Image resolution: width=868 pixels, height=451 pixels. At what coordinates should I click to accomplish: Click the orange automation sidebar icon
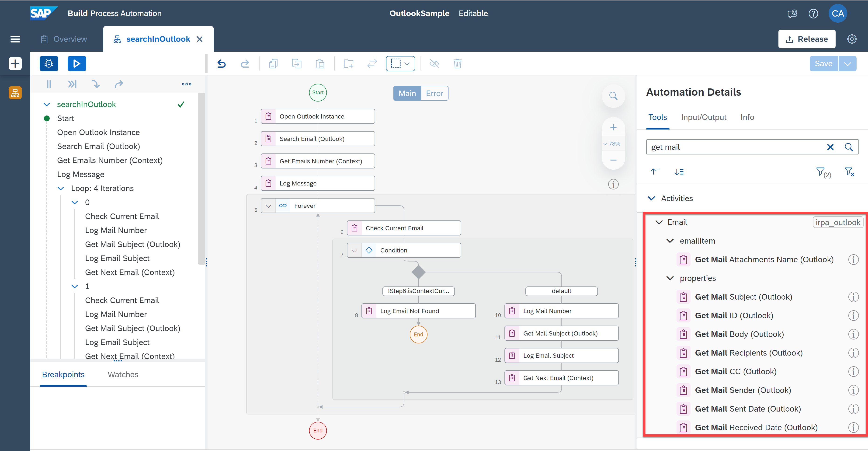(x=15, y=93)
